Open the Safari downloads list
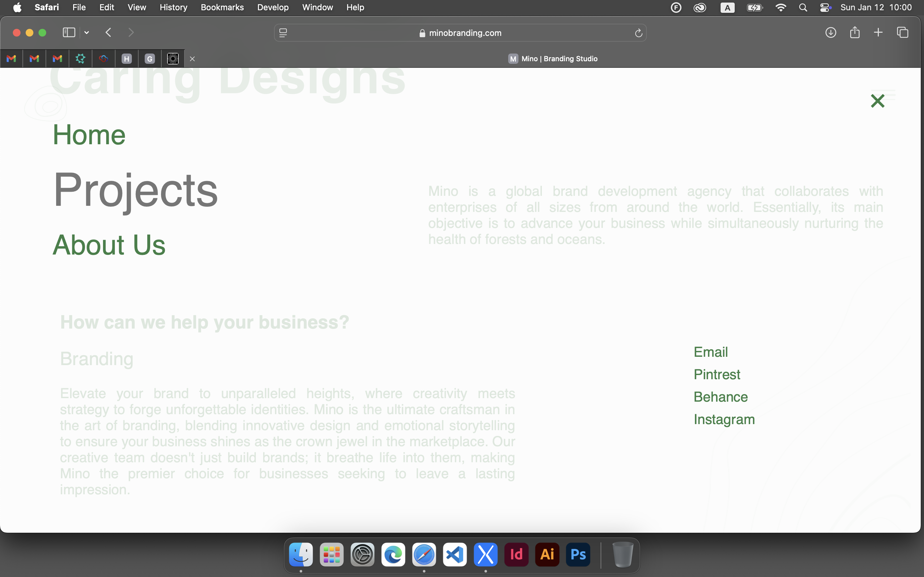 click(830, 32)
